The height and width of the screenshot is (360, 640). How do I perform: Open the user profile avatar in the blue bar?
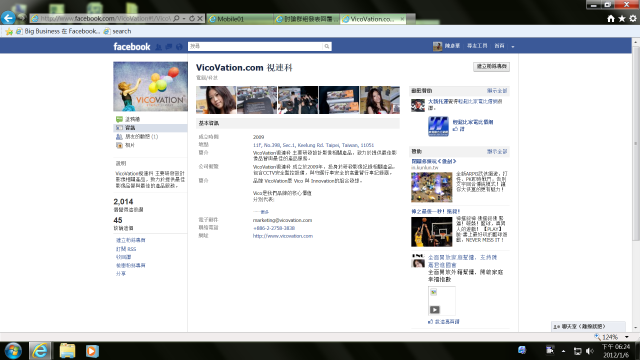[437, 46]
